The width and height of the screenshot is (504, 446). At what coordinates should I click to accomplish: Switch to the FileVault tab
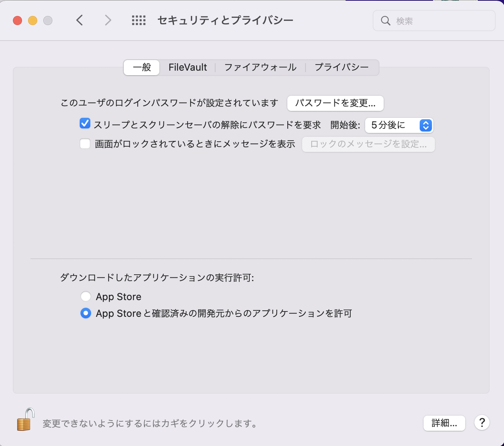[188, 67]
